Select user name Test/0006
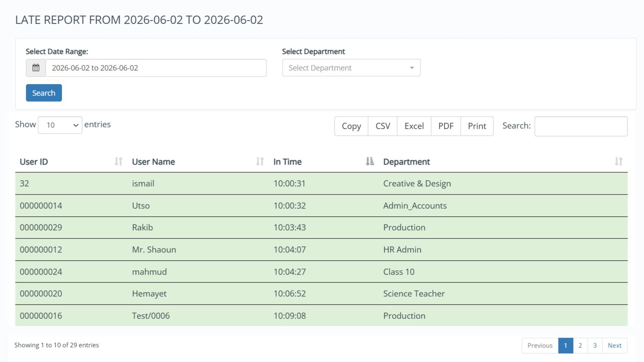Screen dimensions: 644x362 coord(151,316)
